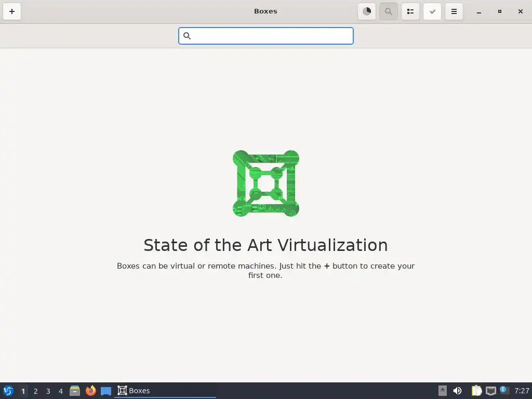The height and width of the screenshot is (399, 532).
Task: Maximize the Boxes window
Action: tap(499, 11)
